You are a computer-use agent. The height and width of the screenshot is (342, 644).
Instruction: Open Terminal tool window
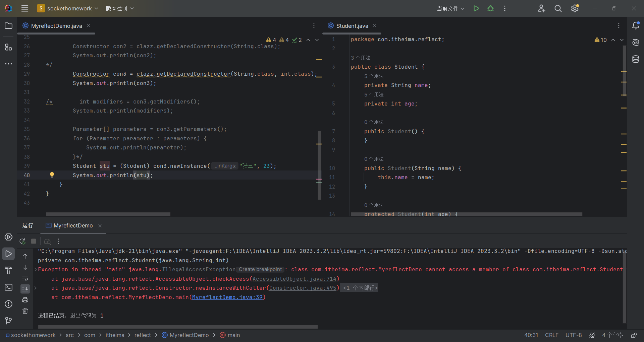pyautogui.click(x=9, y=287)
